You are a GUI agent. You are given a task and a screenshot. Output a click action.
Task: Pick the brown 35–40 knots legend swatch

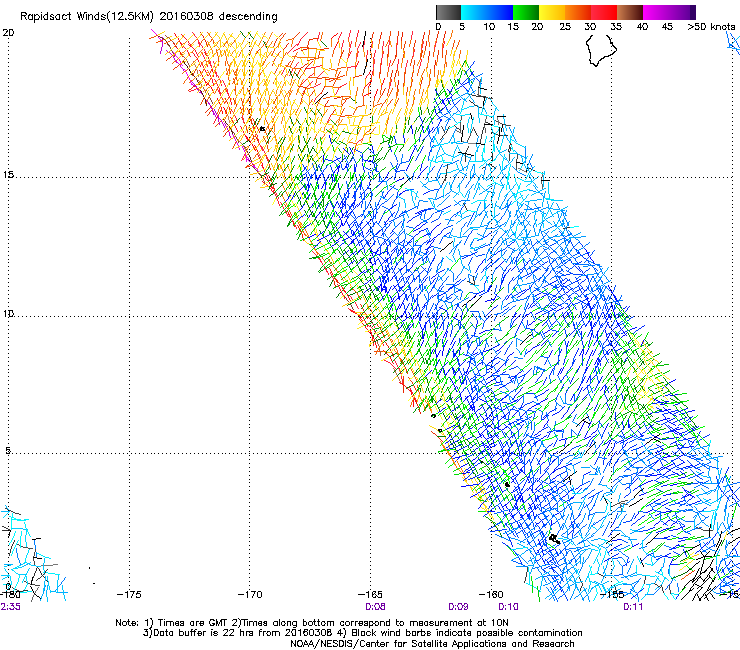pos(630,12)
